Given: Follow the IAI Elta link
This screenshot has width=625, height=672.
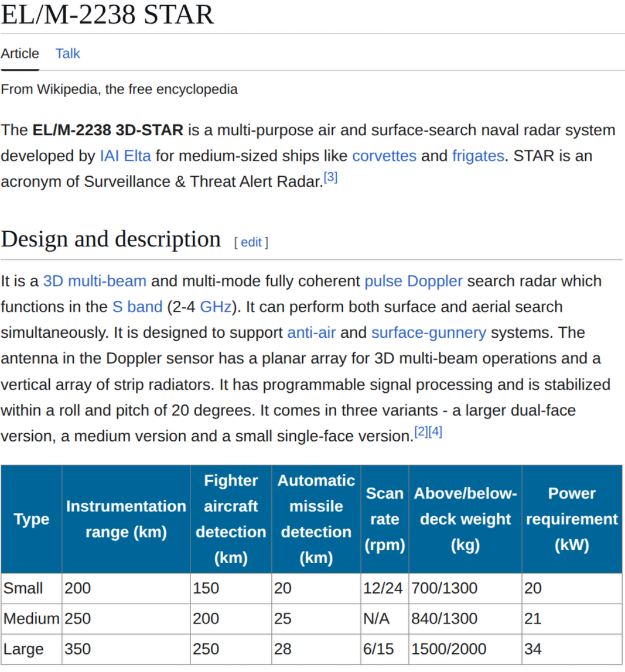Looking at the screenshot, I should [x=126, y=156].
